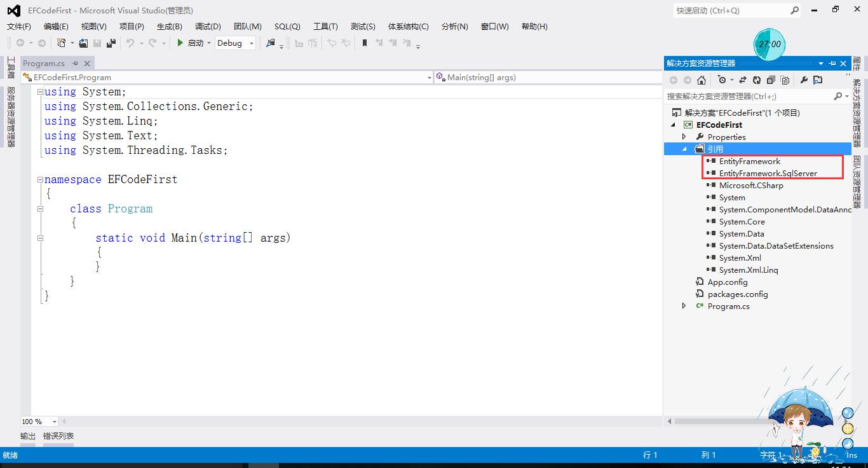Click Sync with Active Document icon

(742, 80)
